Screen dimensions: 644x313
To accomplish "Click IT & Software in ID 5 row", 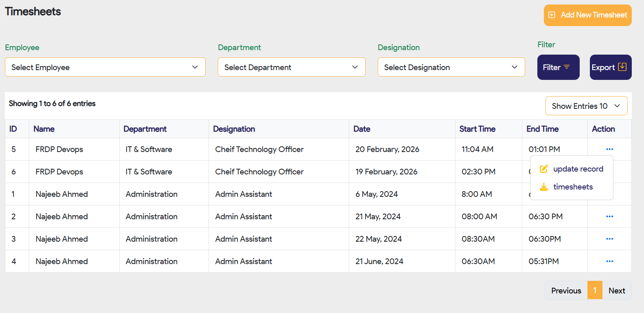I will coord(149,149).
